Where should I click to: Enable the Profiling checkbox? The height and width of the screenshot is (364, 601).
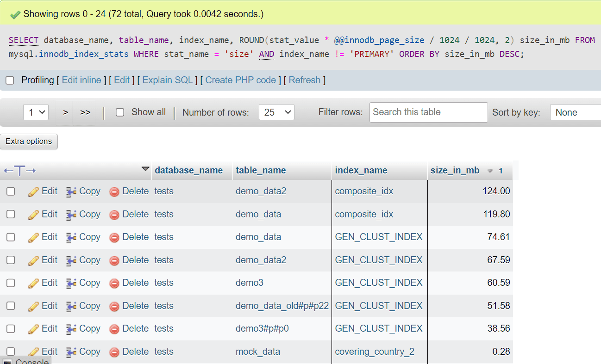(10, 80)
